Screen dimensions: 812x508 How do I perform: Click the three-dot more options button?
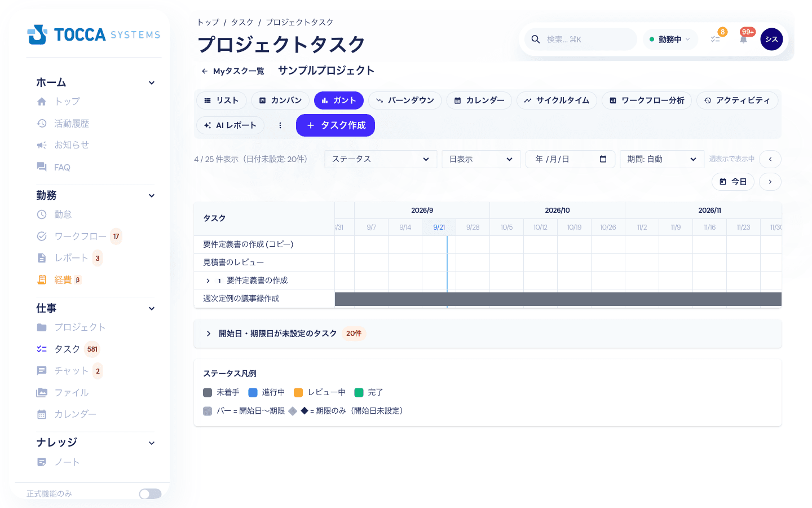[280, 125]
